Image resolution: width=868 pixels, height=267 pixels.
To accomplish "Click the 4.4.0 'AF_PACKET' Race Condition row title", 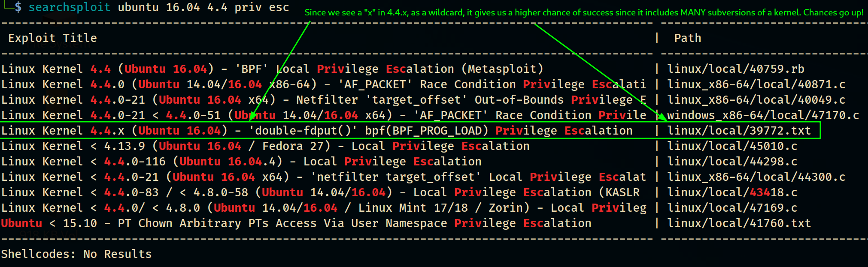I will pyautogui.click(x=323, y=84).
